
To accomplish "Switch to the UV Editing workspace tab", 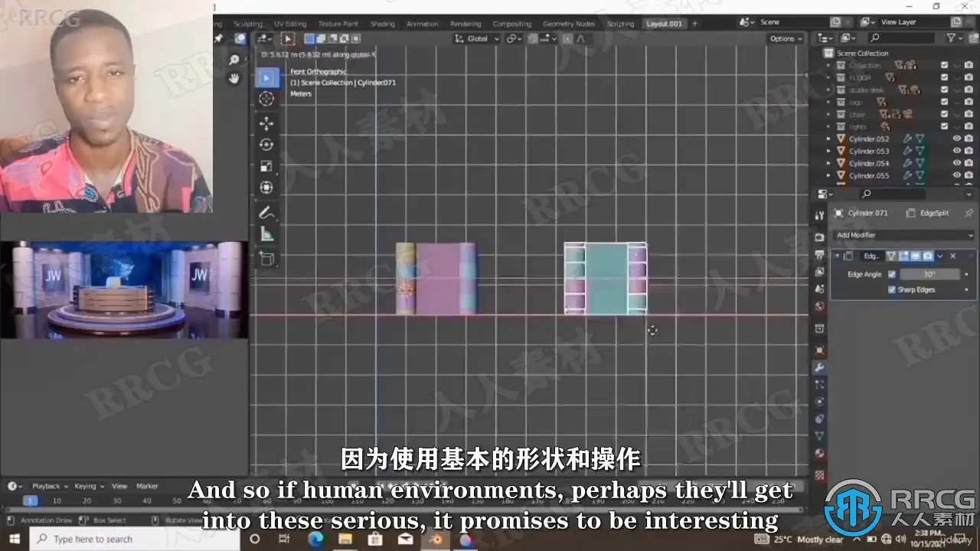I will [290, 24].
